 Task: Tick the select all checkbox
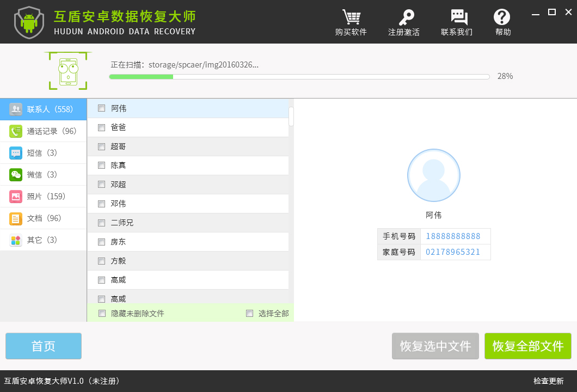(x=249, y=313)
